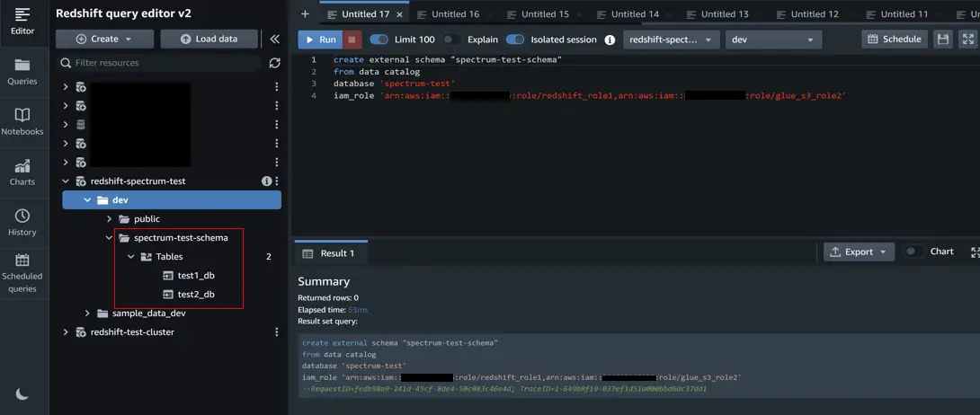Switch to Untitled 11 tab
980x415 pixels.
pyautogui.click(x=904, y=13)
